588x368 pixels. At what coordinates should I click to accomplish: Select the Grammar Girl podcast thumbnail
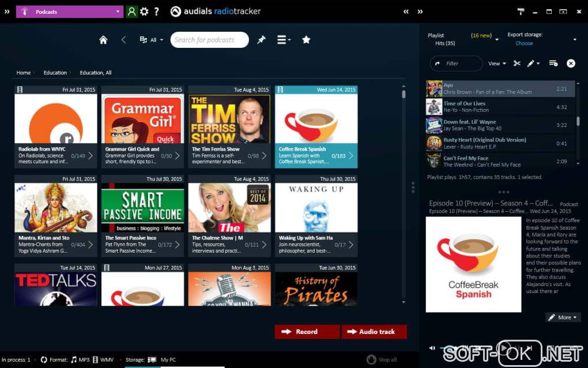142,119
